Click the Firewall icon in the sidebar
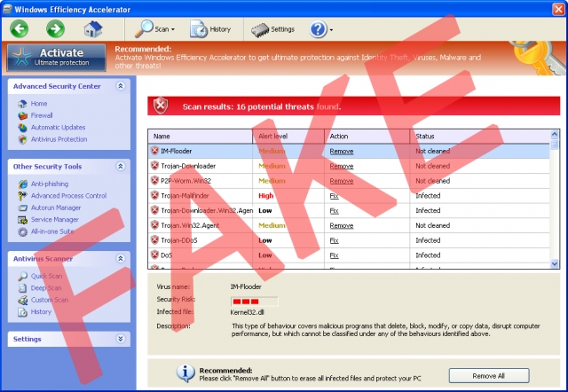The image size is (568, 392). tap(22, 116)
